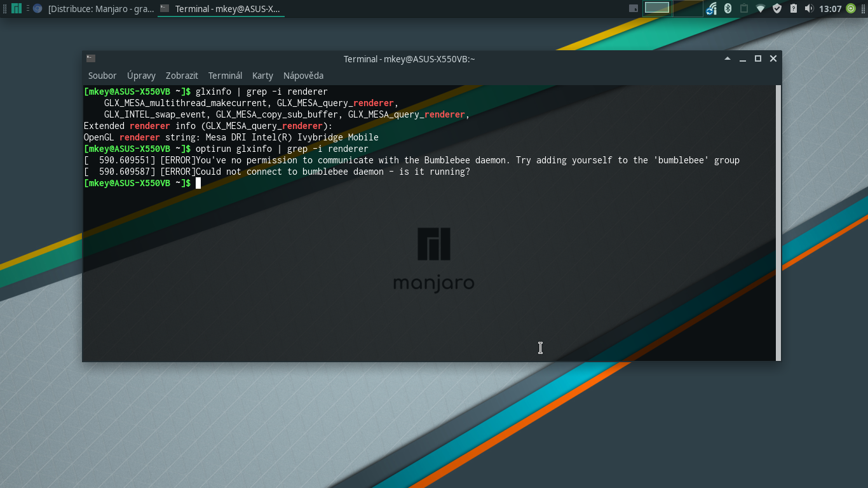Open the clipboard manager tray icon
Viewport: 868px width, 488px height.
744,8
